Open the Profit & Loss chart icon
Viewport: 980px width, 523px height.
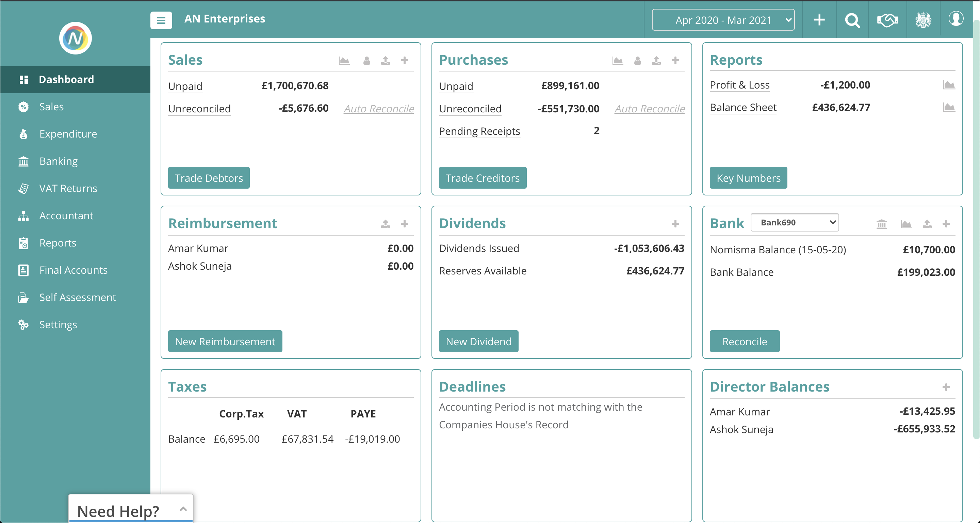[x=948, y=85]
